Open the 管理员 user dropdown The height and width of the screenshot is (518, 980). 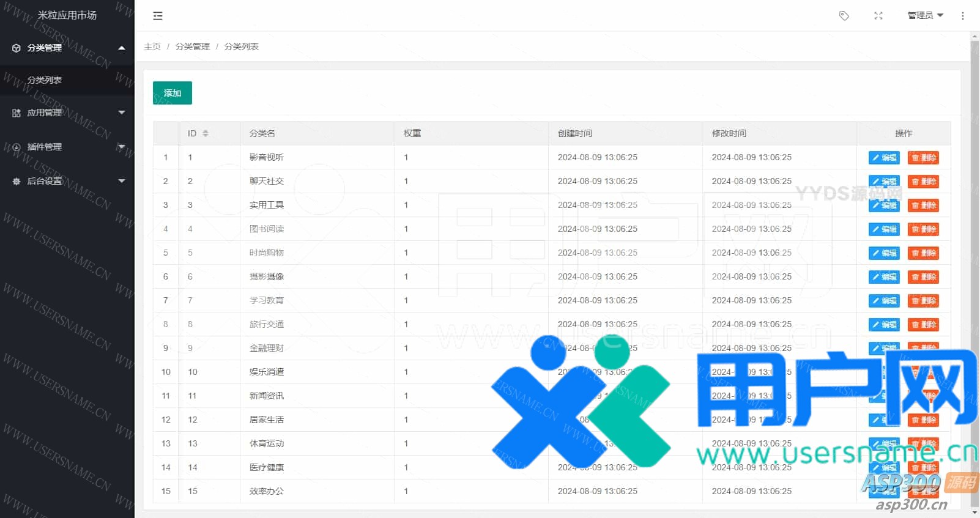pos(924,16)
